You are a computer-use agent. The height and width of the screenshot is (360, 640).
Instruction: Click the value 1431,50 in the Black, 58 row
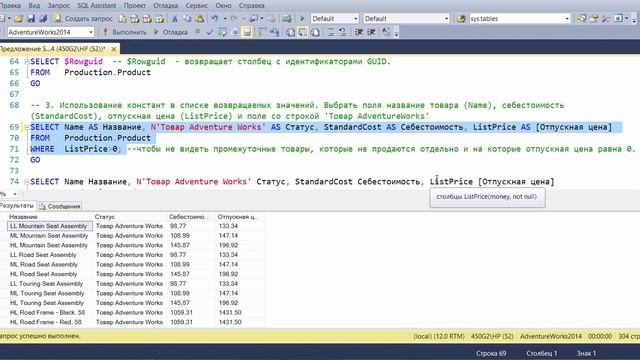point(230,313)
